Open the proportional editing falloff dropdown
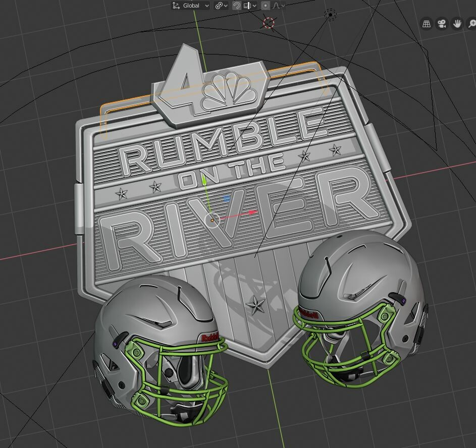Image resolution: width=476 pixels, height=448 pixels. pos(278,6)
